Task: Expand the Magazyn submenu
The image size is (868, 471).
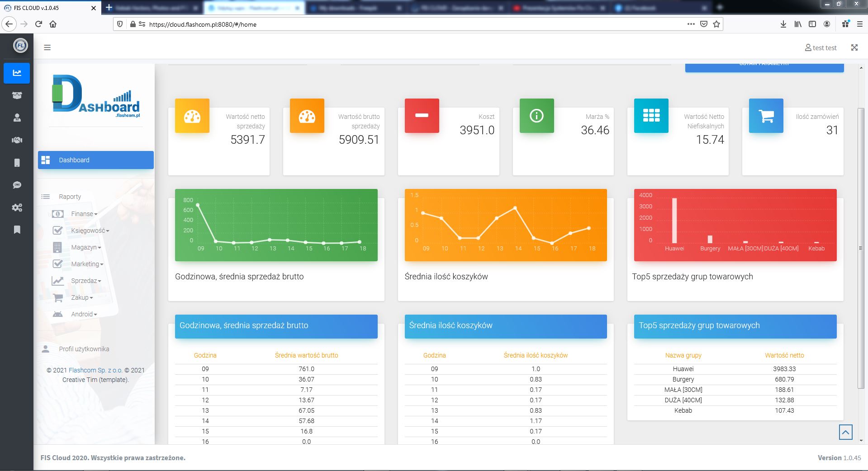Action: click(x=86, y=247)
